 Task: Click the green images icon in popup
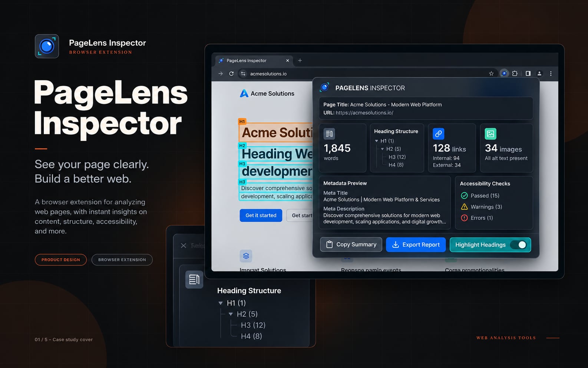[490, 134]
